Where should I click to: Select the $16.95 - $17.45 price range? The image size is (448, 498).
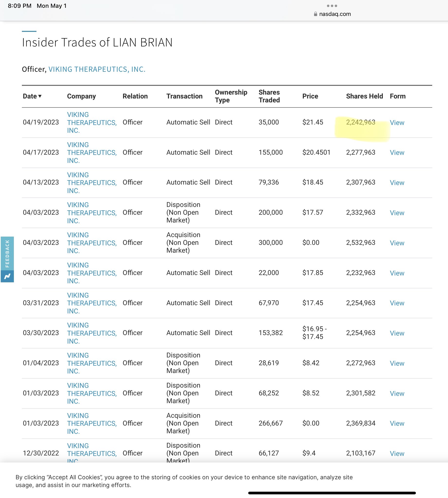tap(314, 333)
